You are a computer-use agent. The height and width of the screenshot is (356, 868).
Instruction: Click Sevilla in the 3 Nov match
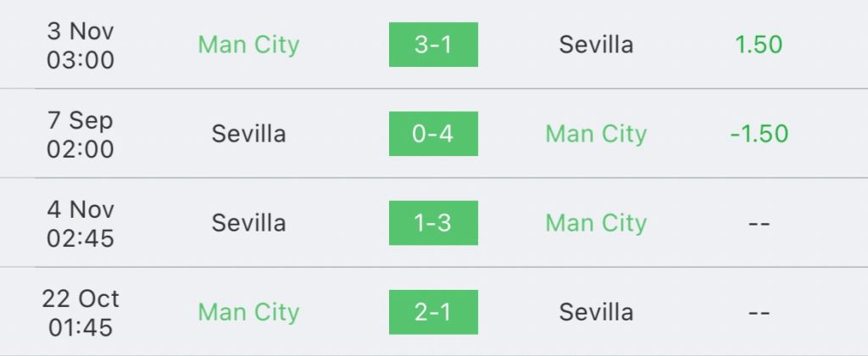tap(596, 44)
